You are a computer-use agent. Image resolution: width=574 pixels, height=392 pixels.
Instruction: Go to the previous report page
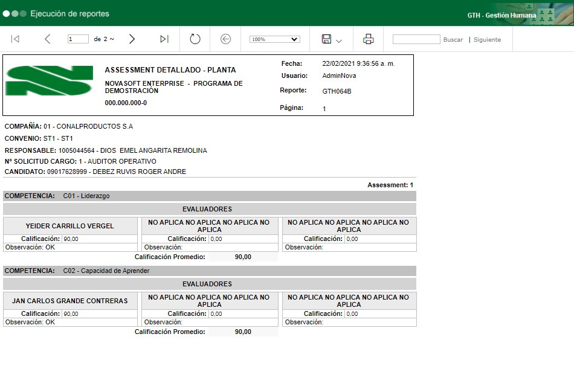coord(48,39)
